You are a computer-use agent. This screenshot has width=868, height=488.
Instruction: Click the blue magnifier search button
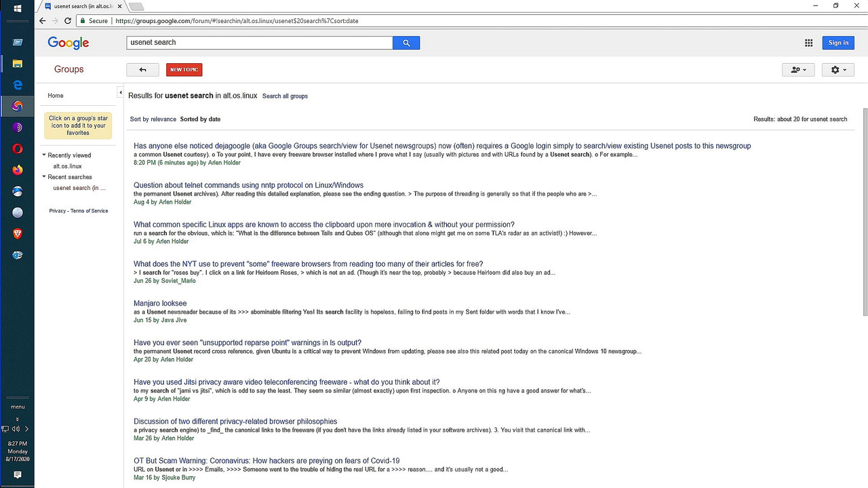click(406, 43)
